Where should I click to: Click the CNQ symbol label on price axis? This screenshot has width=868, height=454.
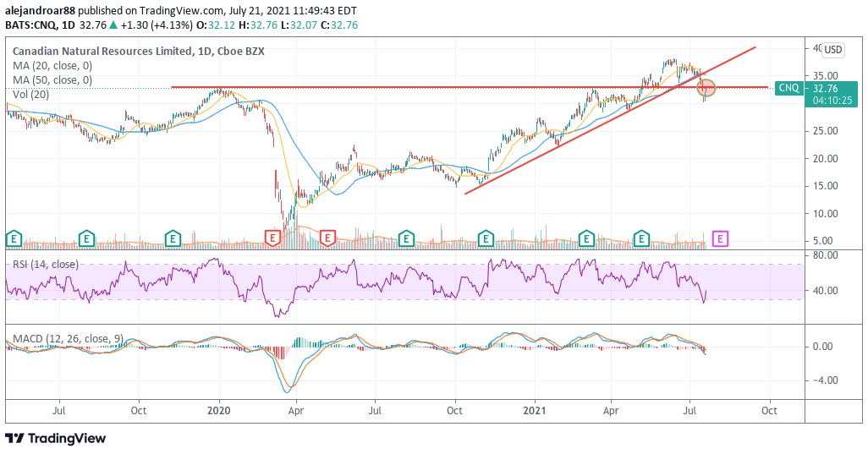tap(788, 88)
